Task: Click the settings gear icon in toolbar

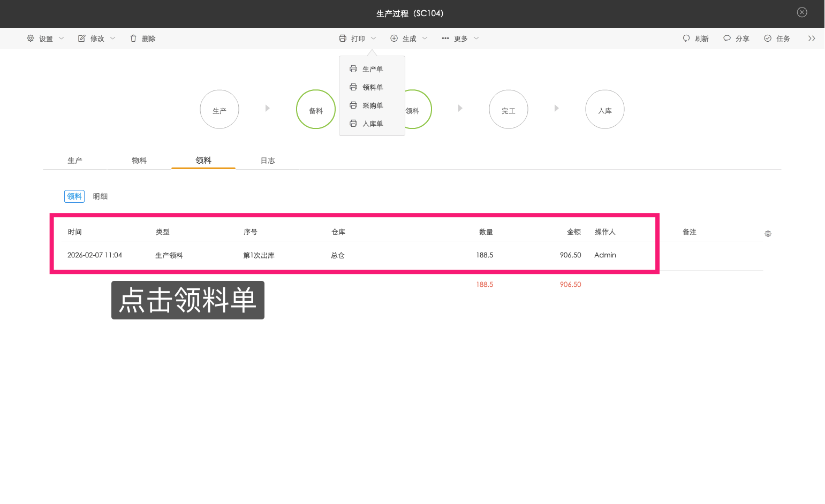Action: coord(31,39)
